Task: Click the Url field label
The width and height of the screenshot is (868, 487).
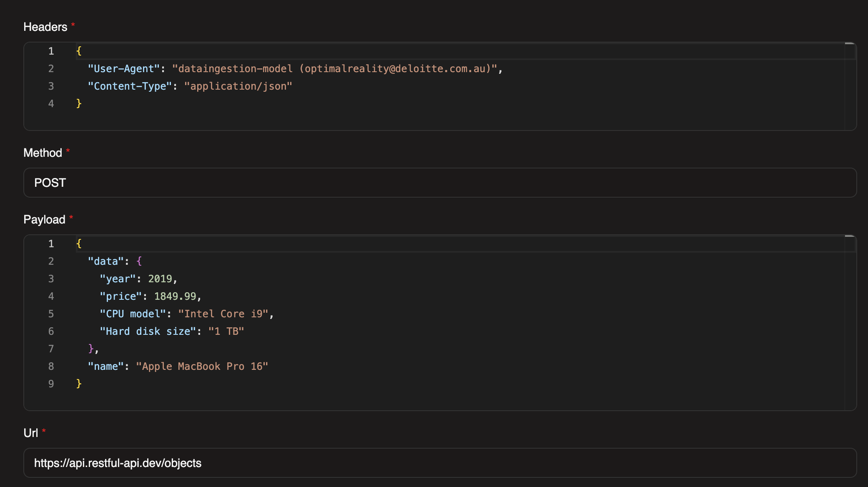Action: (x=31, y=433)
